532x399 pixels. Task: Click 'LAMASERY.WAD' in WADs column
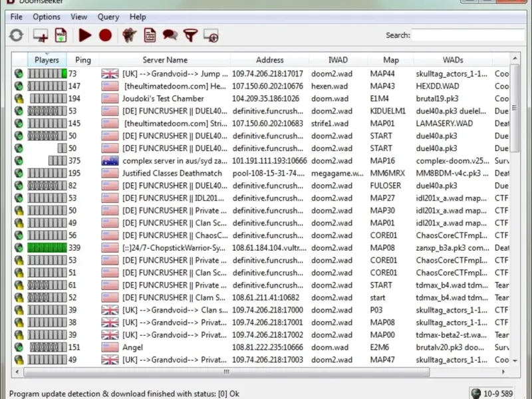pyautogui.click(x=444, y=124)
